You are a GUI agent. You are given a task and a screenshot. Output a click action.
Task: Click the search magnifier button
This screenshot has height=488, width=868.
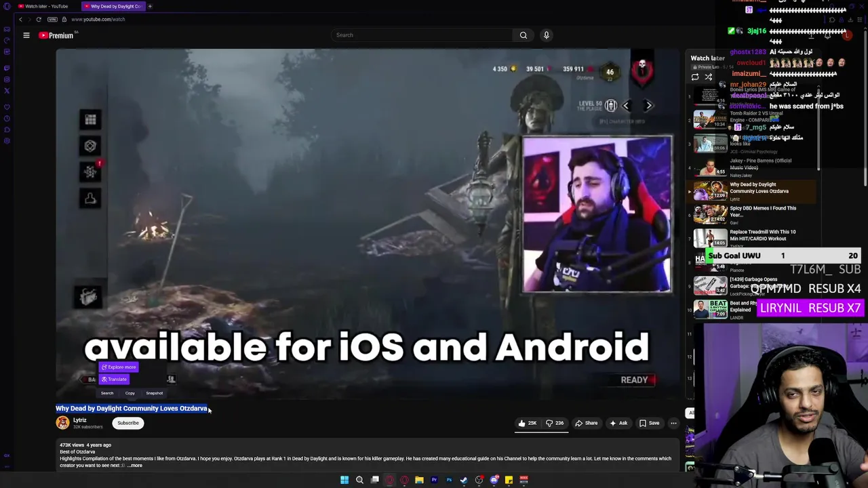(523, 35)
